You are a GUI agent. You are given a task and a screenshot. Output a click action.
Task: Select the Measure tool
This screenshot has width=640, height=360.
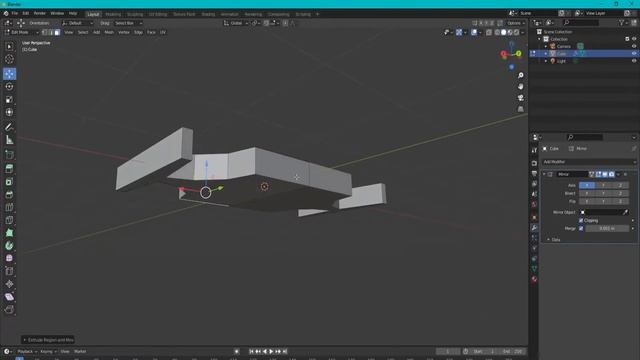coord(9,140)
